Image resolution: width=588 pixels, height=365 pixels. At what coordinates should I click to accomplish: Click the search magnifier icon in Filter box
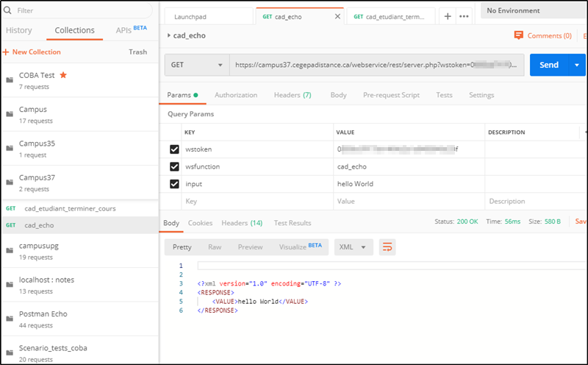(x=9, y=11)
